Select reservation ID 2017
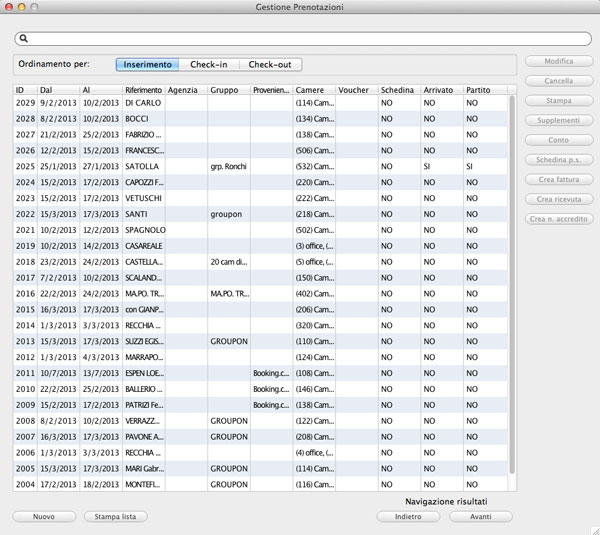 point(25,278)
